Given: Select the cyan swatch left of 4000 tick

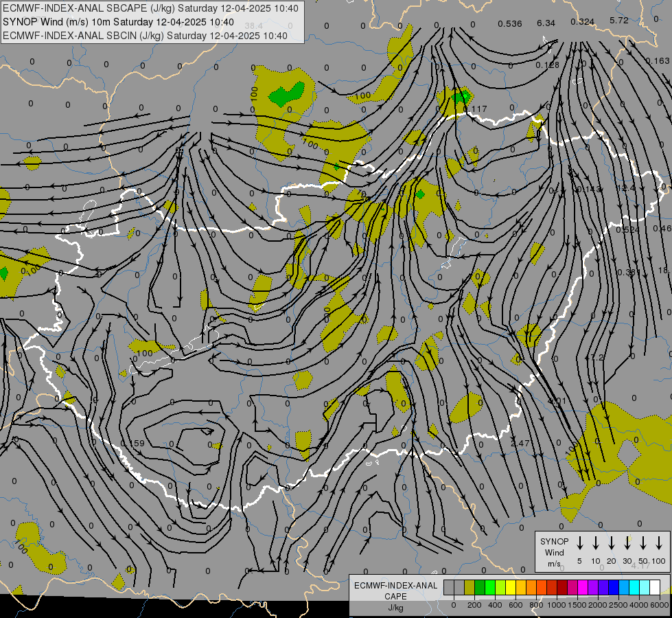Looking at the screenshot, I should 635,587.
